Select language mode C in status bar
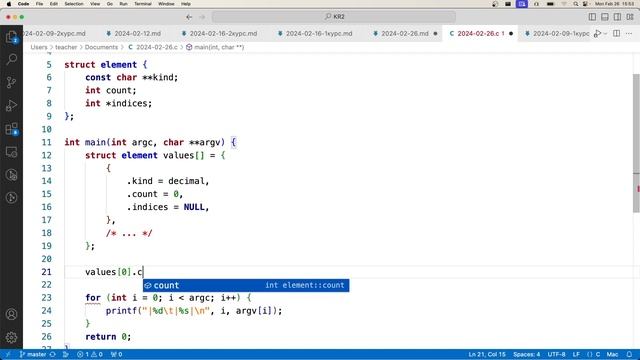The width and height of the screenshot is (640, 360). click(593, 354)
